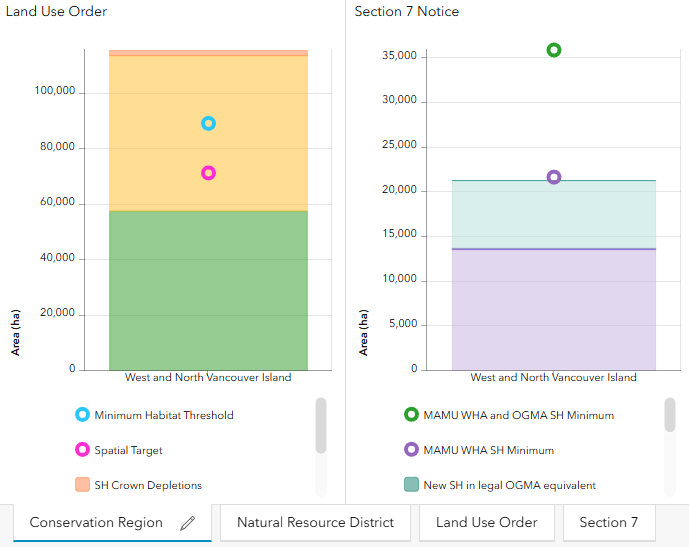Image resolution: width=689 pixels, height=547 pixels.
Task: Click the teal New SH legend color swatch
Action: tap(411, 485)
